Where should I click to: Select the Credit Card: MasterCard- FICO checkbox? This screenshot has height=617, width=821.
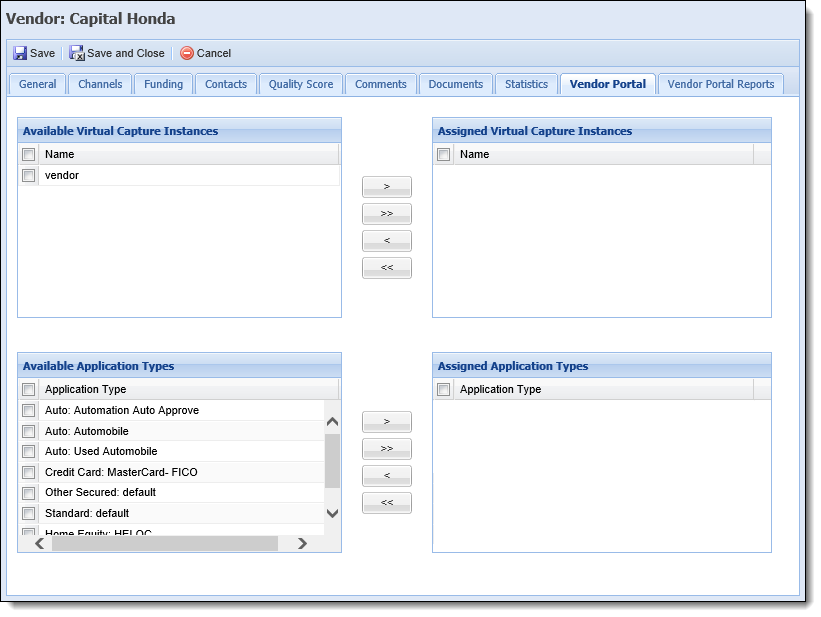(x=29, y=472)
